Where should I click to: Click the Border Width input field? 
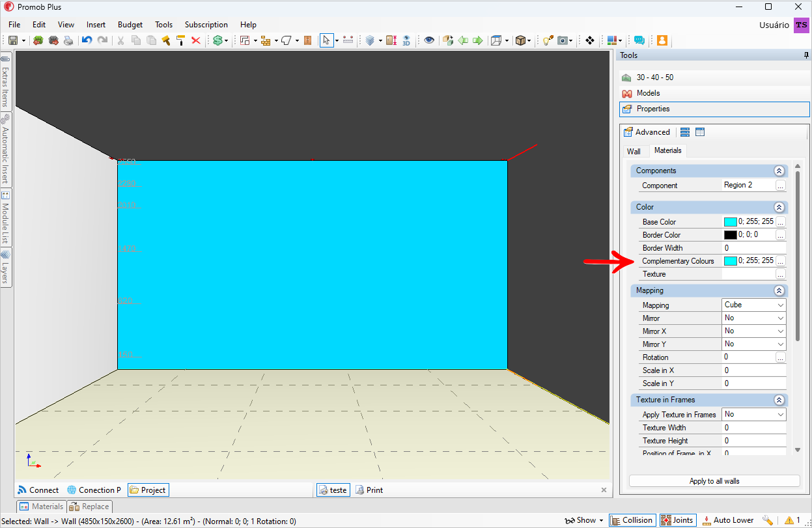(754, 248)
